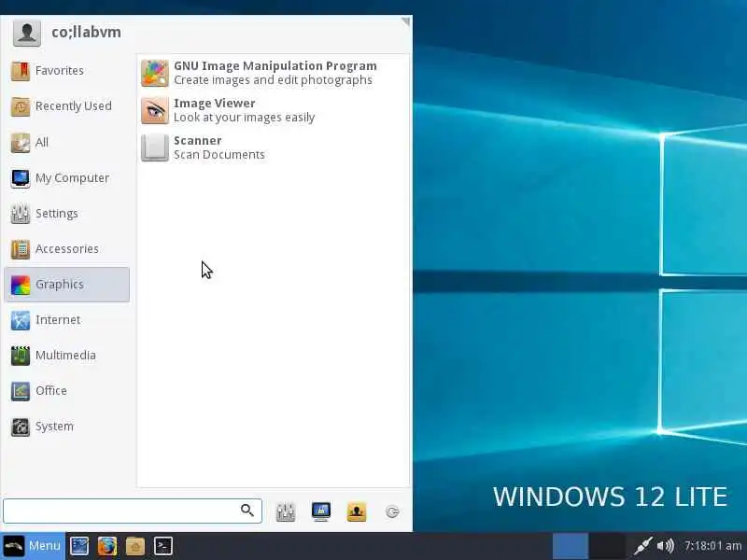Screen dimensions: 747x560
Task: Open the My Computer category
Action: click(66, 178)
